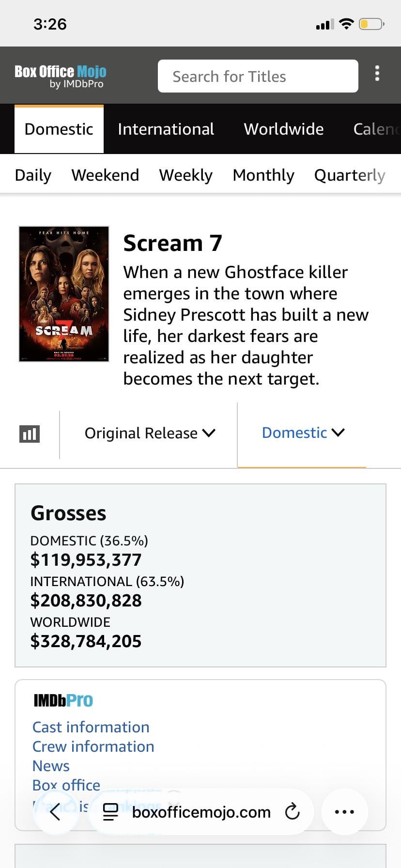Click the bar chart icon
Screen dimensions: 401x868
[29, 434]
